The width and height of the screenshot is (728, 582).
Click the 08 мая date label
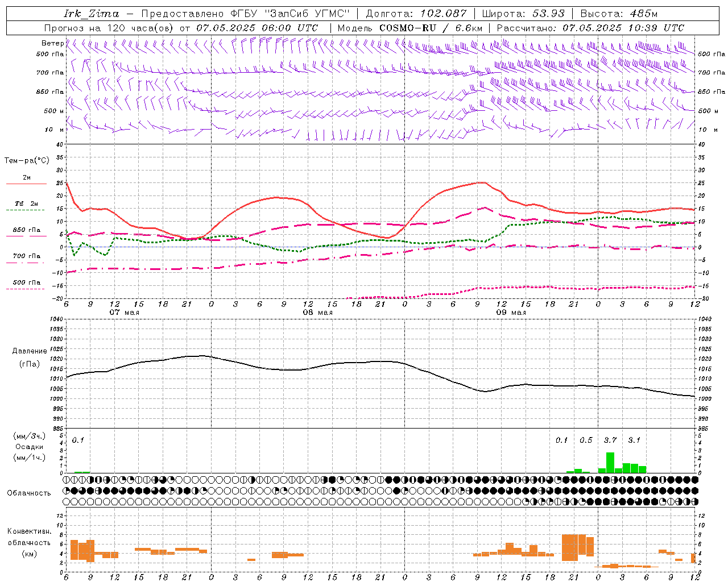(x=317, y=313)
